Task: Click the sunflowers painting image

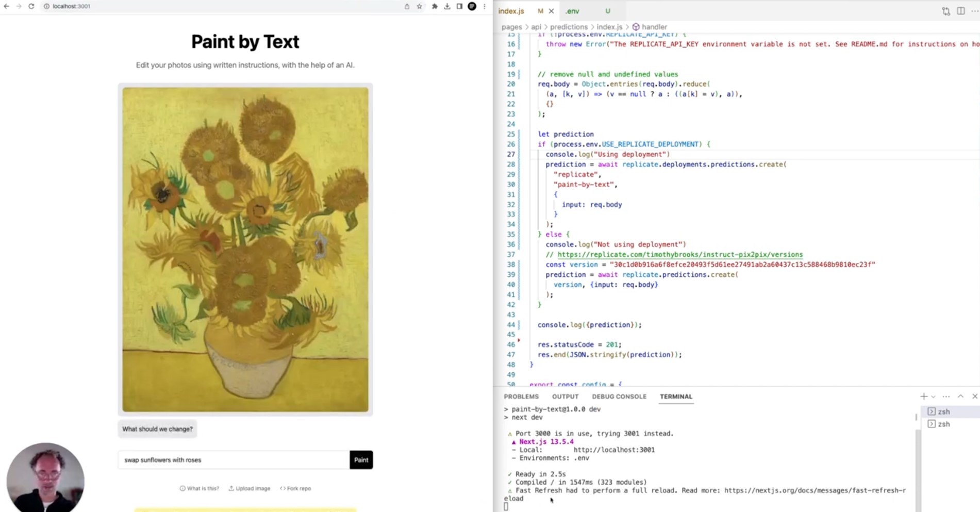Action: tap(245, 250)
